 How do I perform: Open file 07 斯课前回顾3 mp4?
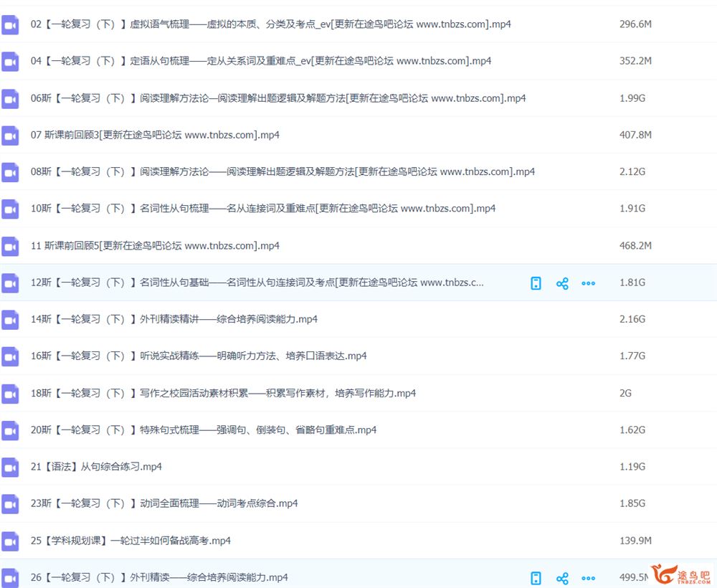tap(155, 135)
